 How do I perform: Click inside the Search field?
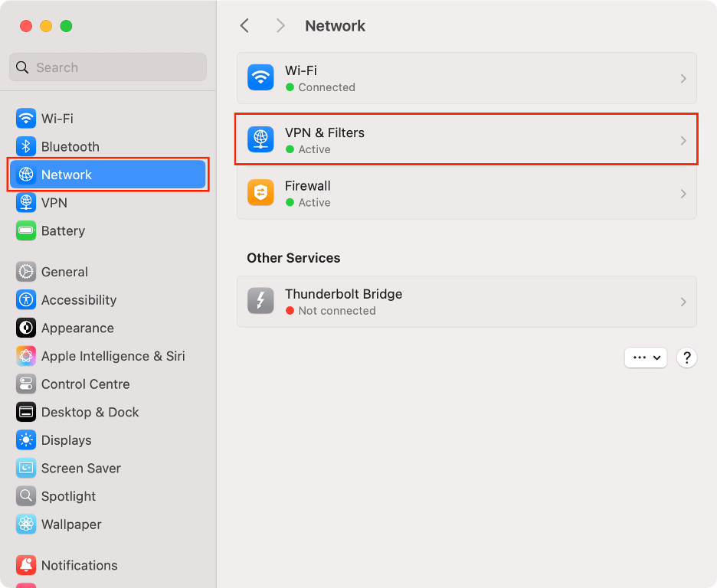click(107, 67)
